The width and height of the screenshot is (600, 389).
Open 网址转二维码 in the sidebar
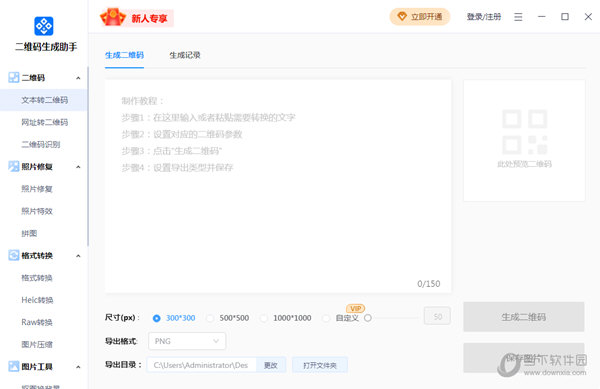[x=44, y=122]
